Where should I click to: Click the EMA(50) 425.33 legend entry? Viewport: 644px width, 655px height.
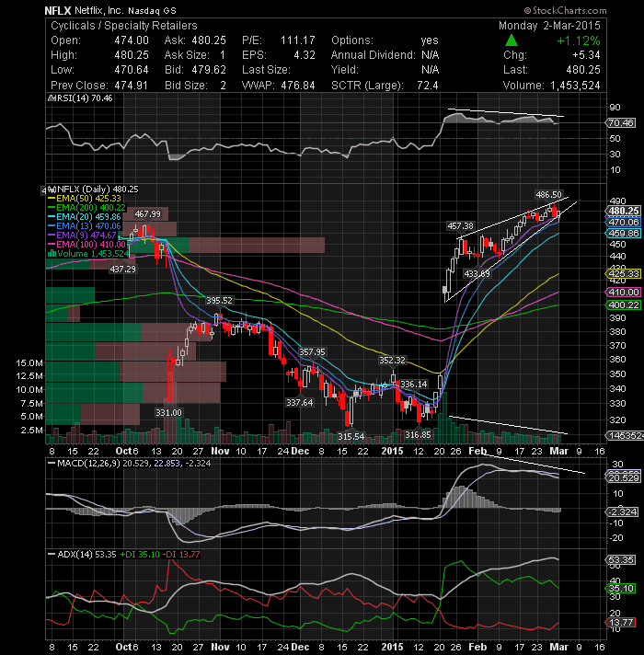pos(85,199)
